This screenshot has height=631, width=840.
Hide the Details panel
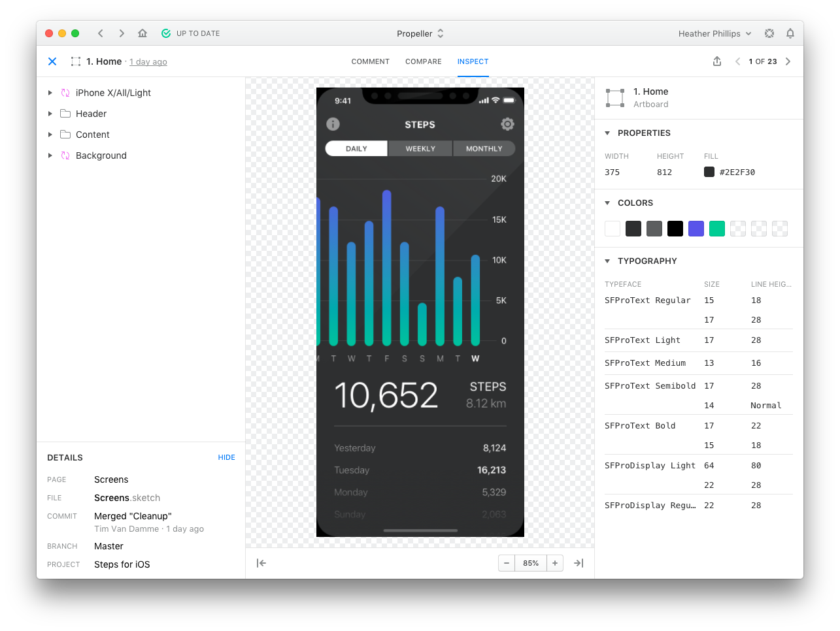pos(227,457)
